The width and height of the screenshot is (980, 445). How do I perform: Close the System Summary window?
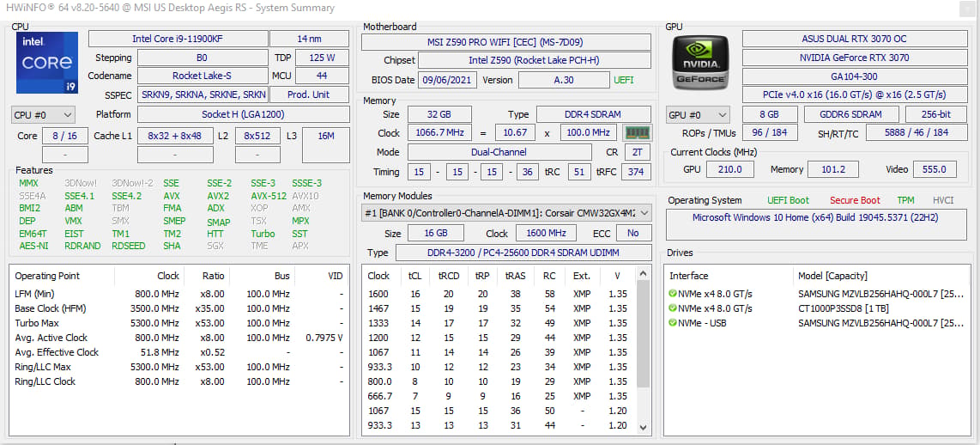(967, 9)
